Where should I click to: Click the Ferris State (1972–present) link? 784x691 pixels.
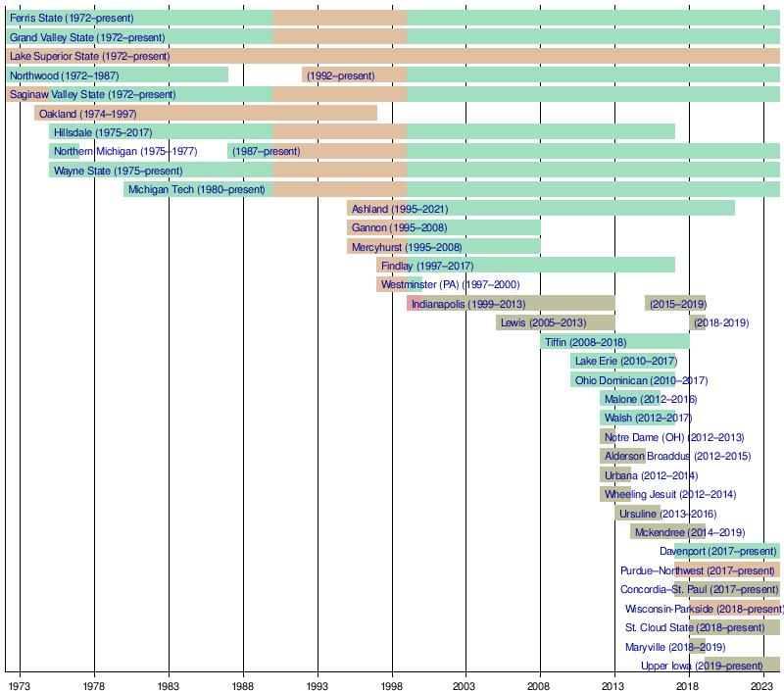click(72, 19)
